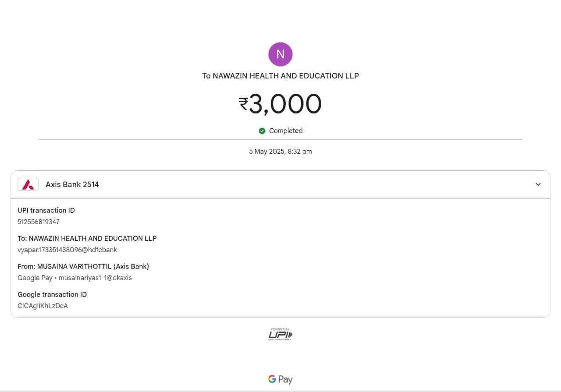Collapse the Axis Bank 2514 details chevron

click(x=538, y=184)
